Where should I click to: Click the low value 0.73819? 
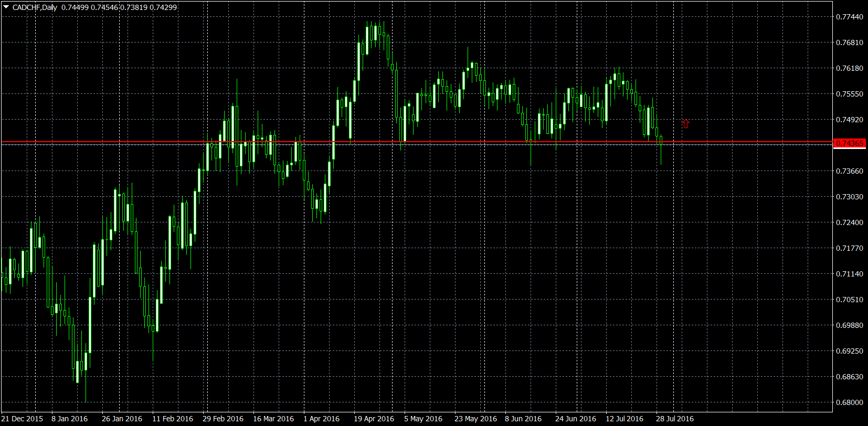[x=133, y=7]
